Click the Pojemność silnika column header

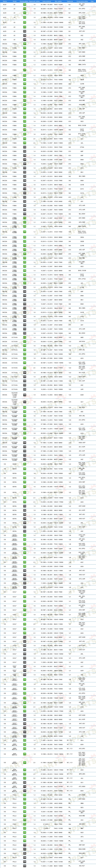[34, 1]
